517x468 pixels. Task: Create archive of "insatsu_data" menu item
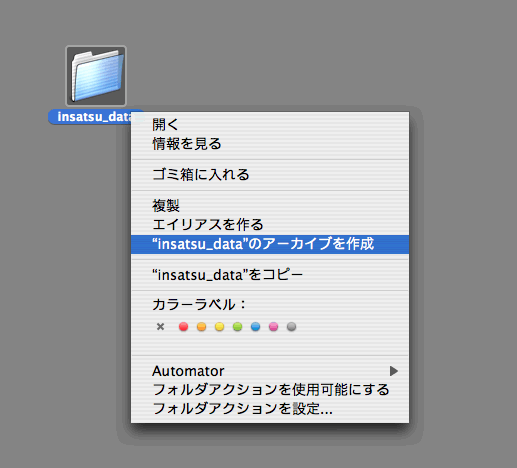(270, 244)
